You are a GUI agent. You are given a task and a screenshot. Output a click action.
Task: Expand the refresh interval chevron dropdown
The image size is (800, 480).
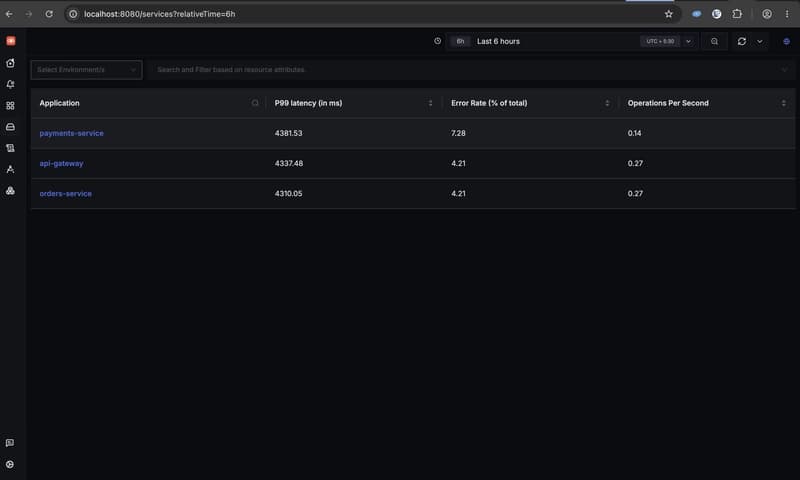tap(760, 41)
